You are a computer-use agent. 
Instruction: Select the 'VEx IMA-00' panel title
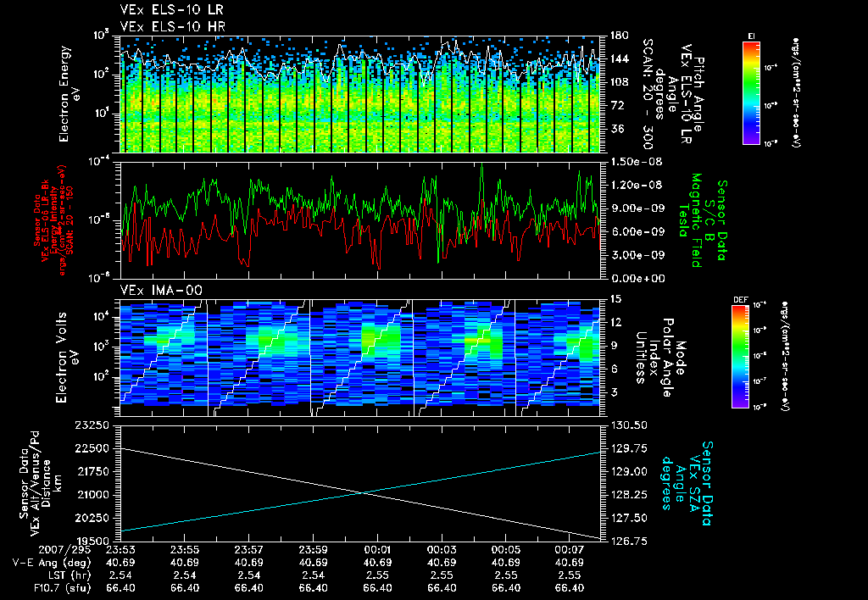161,291
